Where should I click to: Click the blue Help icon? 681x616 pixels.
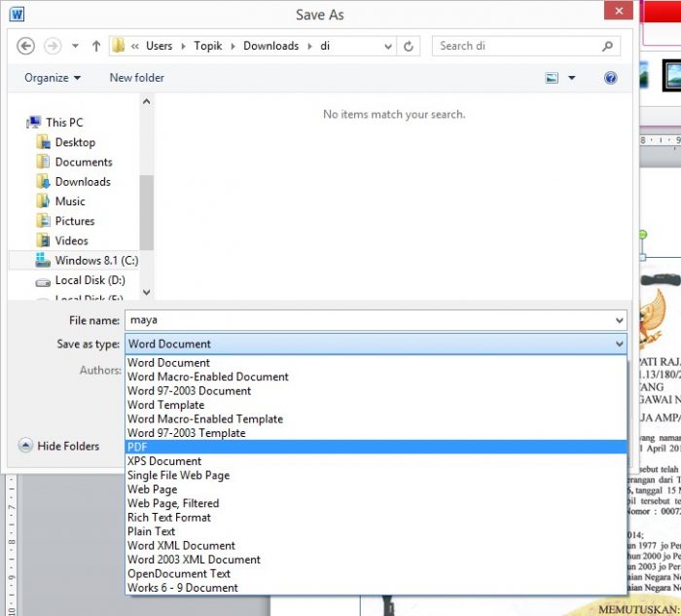pyautogui.click(x=610, y=78)
